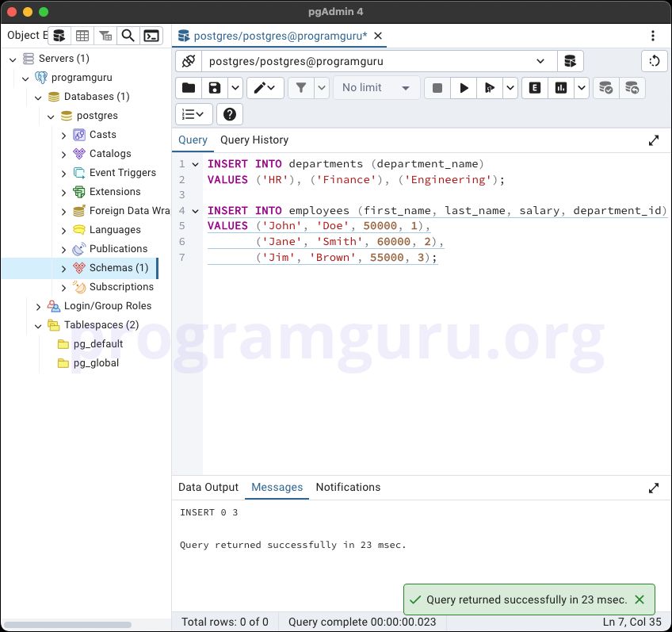Viewport: 672px width, 632px height.
Task: Open the Save file options dropdown arrow
Action: (235, 88)
